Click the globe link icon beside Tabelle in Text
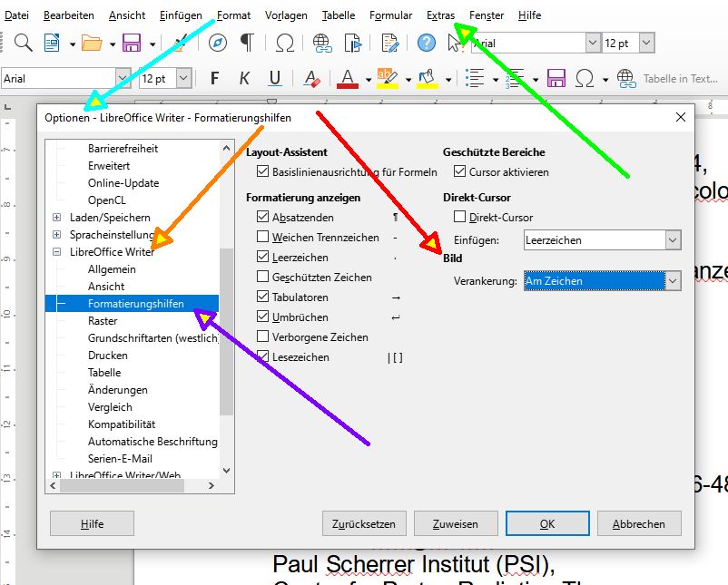Image resolution: width=728 pixels, height=585 pixels. 625,78
